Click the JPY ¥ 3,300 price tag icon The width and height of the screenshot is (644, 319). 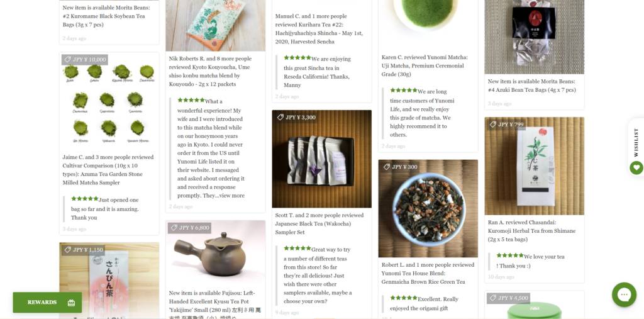(x=280, y=117)
